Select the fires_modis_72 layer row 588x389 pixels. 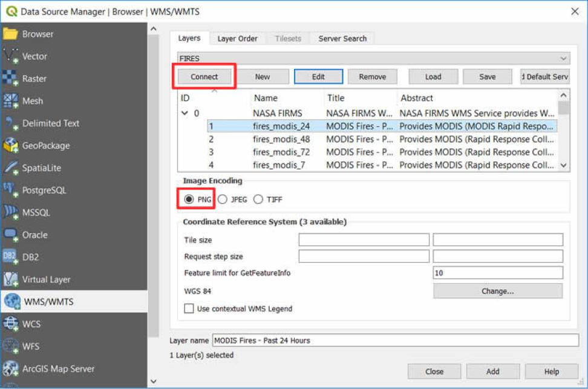point(382,152)
